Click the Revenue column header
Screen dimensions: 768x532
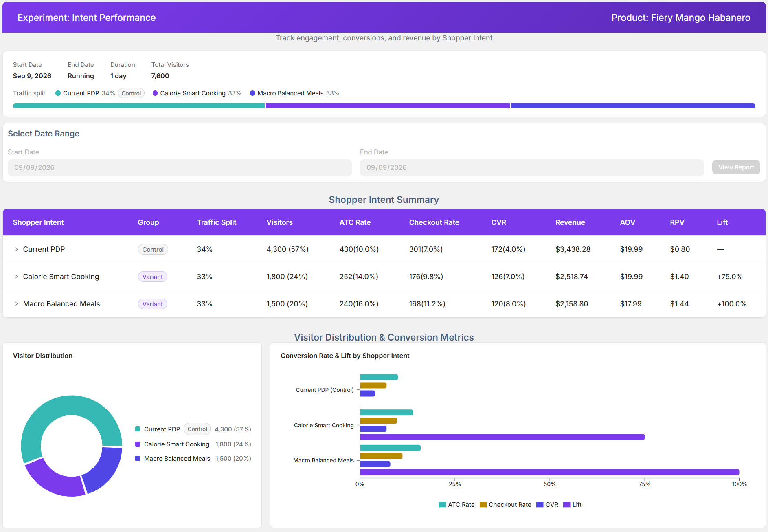pyautogui.click(x=570, y=222)
